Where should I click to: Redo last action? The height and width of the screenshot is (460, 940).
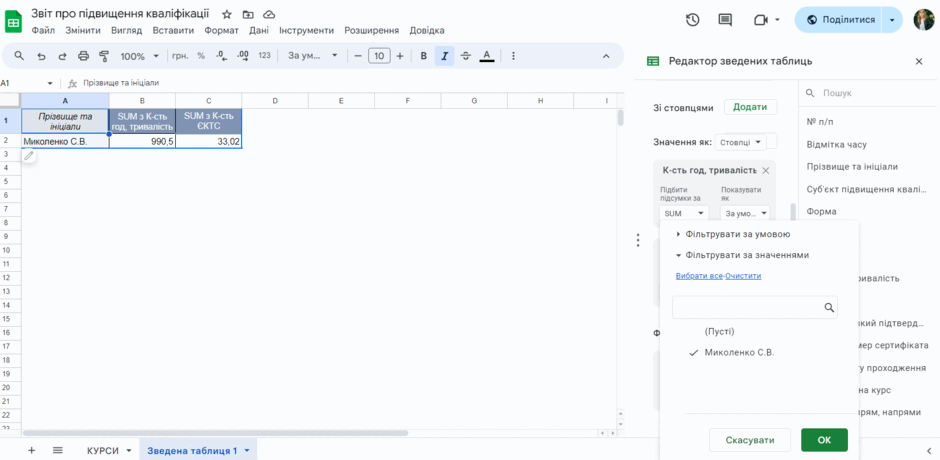pyautogui.click(x=62, y=56)
